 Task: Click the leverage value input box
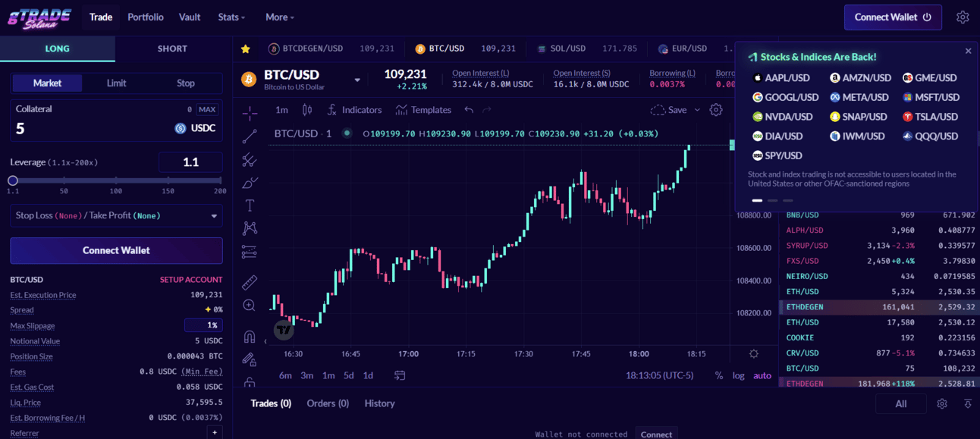click(190, 162)
